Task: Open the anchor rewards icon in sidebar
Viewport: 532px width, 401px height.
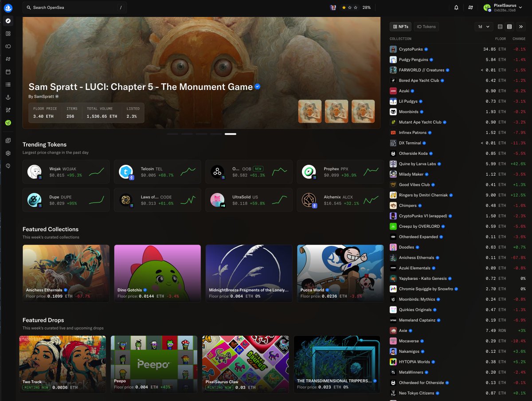Action: pyautogui.click(x=8, y=97)
